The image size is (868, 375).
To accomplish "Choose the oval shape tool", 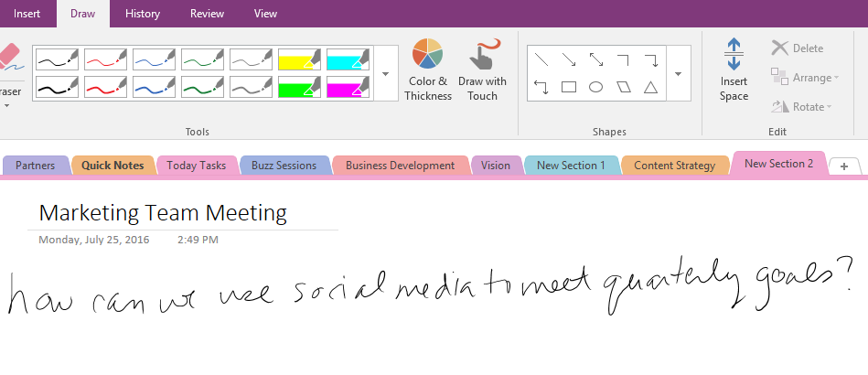I will click(x=595, y=88).
